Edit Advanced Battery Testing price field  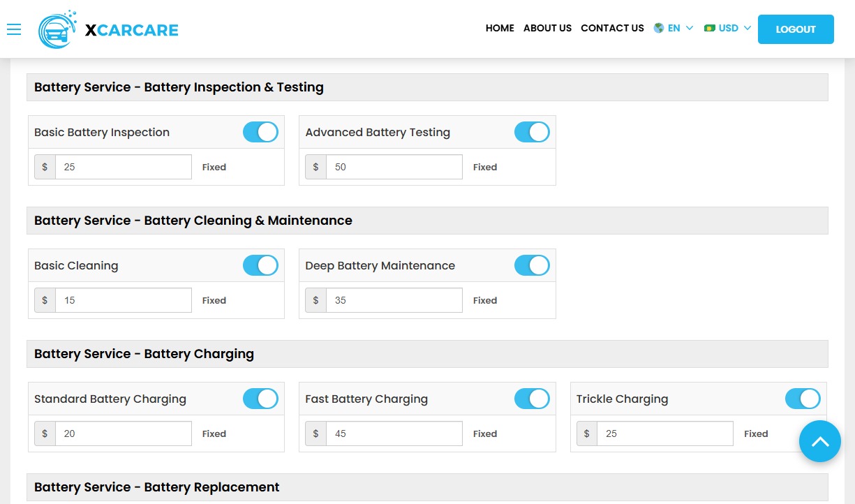pyautogui.click(x=394, y=167)
